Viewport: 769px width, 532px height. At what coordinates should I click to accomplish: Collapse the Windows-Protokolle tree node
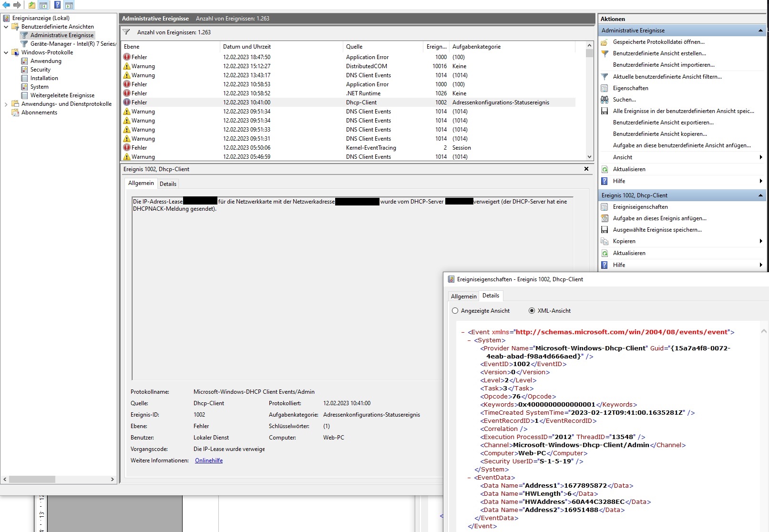(x=6, y=52)
